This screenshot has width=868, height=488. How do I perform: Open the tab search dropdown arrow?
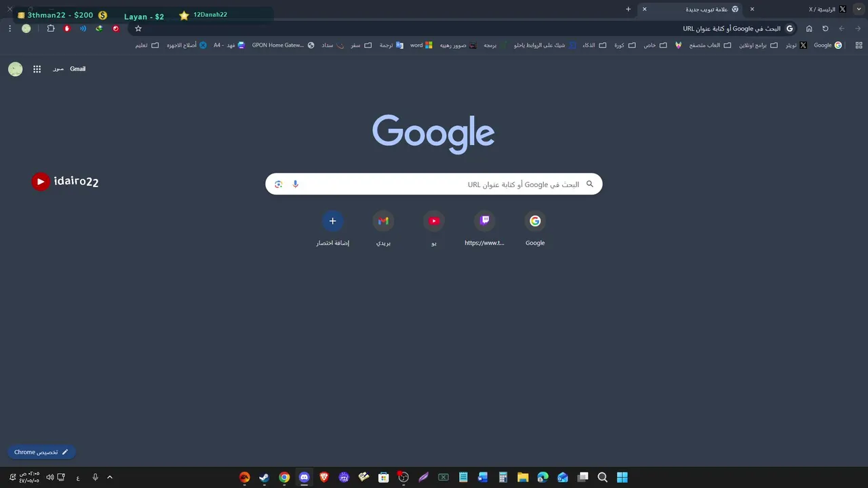pos(859,9)
